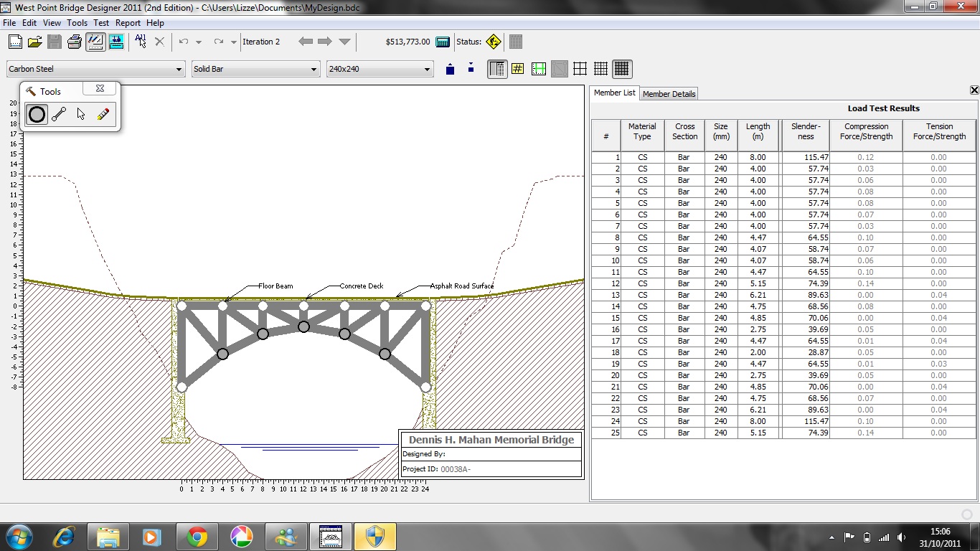Click the Compression Force/Strength column header
The width and height of the screenshot is (980, 551).
point(867,131)
